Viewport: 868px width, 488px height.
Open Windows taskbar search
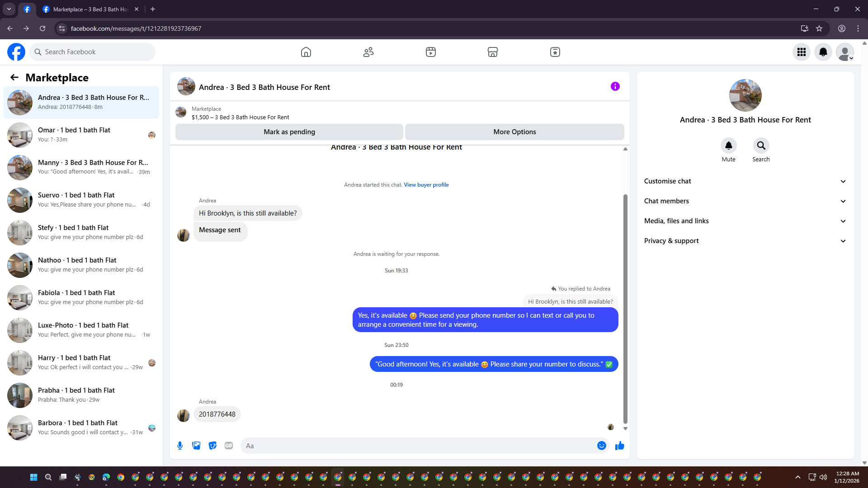tap(48, 477)
